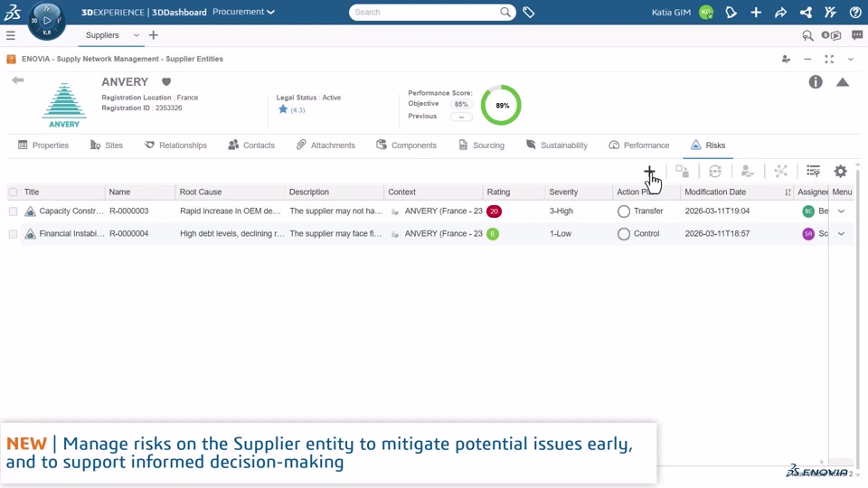868x488 pixels.
Task: Switch to the Sourcing tab
Action: coord(481,145)
